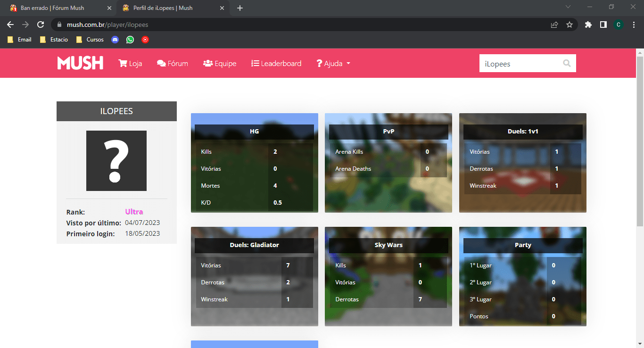Open the Discord bookmark
Viewport: 644px width, 348px height.
pyautogui.click(x=115, y=40)
